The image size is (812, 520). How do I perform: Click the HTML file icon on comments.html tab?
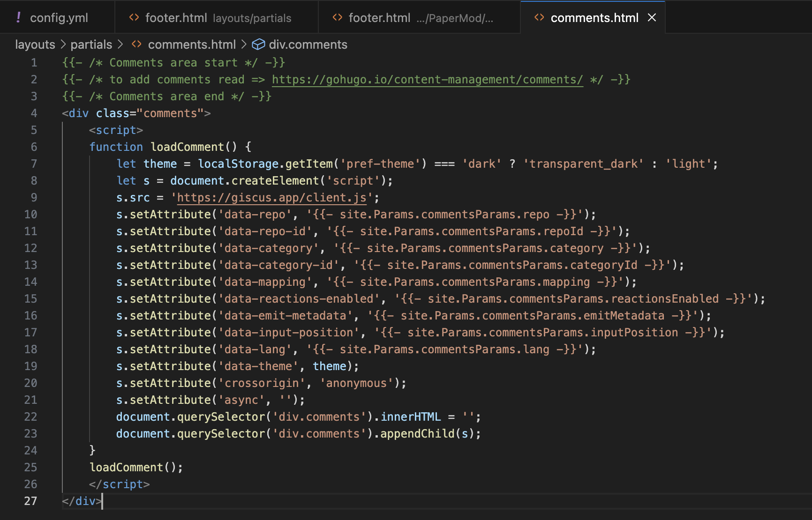pyautogui.click(x=539, y=17)
